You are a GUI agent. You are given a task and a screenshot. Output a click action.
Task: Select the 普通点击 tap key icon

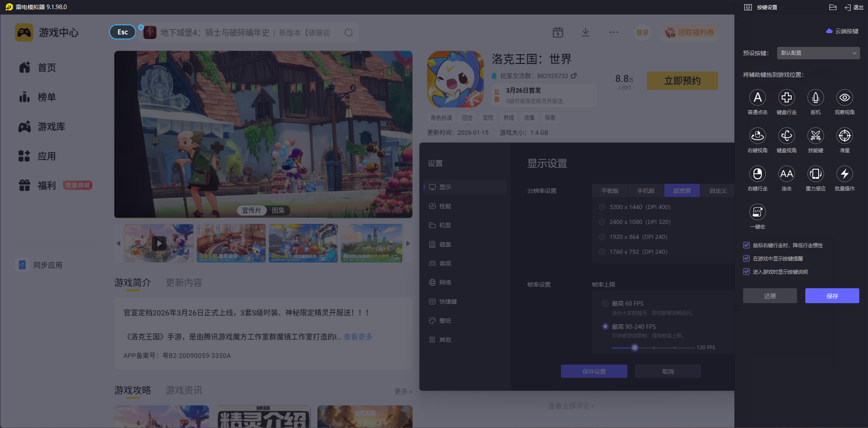[757, 98]
